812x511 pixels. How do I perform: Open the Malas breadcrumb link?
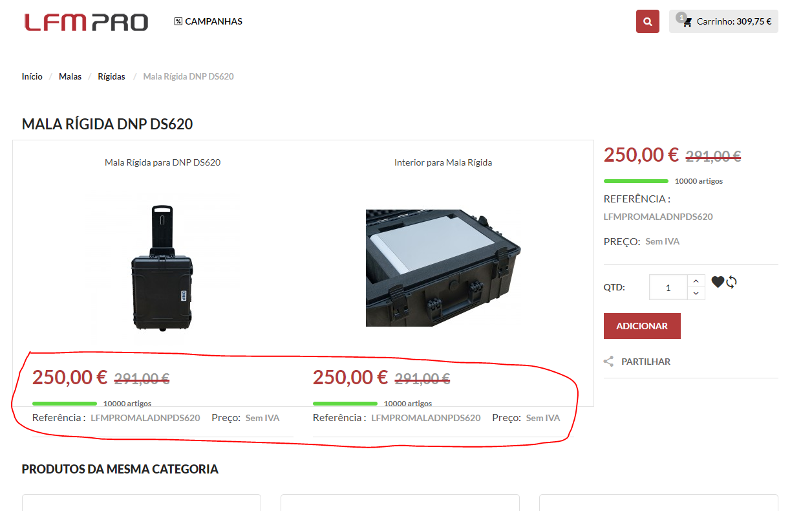70,76
